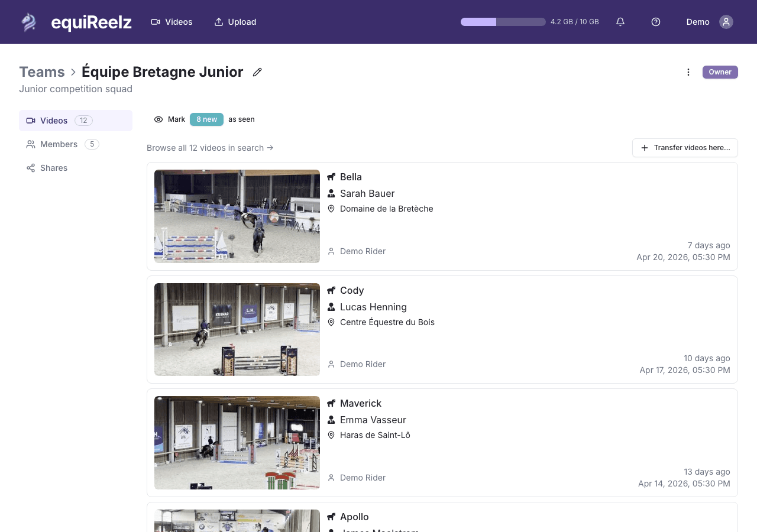Click the Apr 17, 2026, 05:30 PM timestamp
This screenshot has width=757, height=532.
point(685,370)
